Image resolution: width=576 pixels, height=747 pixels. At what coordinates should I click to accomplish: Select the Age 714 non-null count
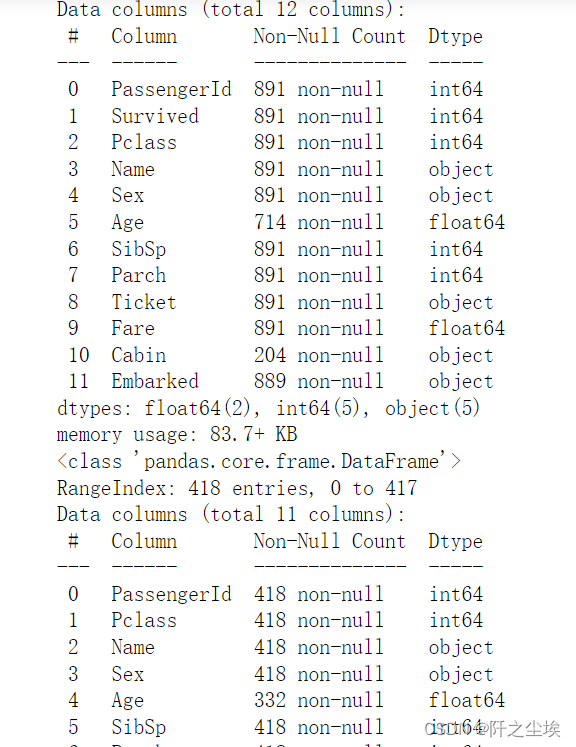[x=319, y=222]
